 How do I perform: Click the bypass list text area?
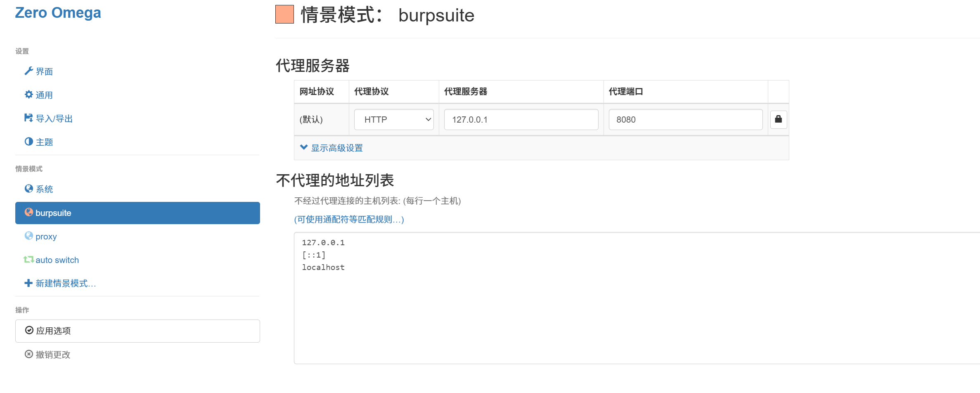point(637,298)
